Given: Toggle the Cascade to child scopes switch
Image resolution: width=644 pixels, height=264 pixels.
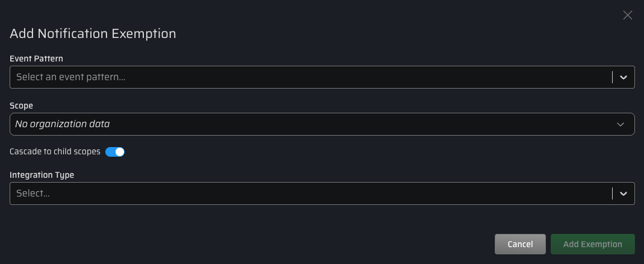Looking at the screenshot, I should point(115,152).
